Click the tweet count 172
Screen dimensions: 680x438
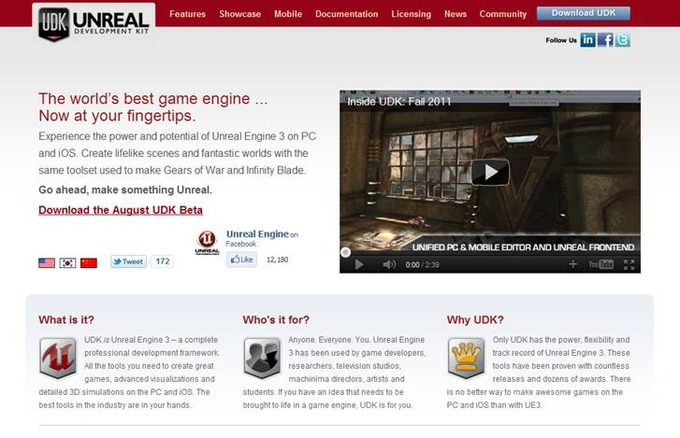[x=162, y=261]
